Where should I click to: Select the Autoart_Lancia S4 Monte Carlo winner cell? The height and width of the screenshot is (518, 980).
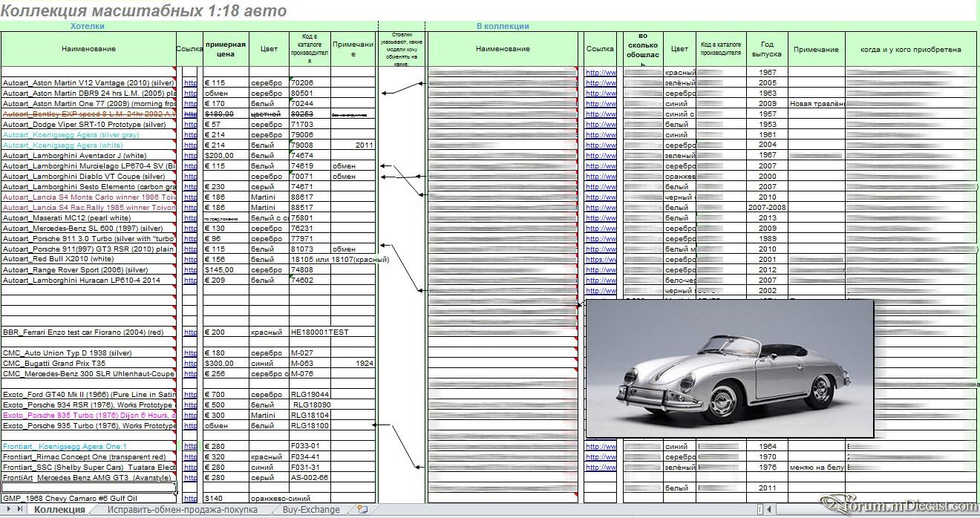tap(88, 197)
